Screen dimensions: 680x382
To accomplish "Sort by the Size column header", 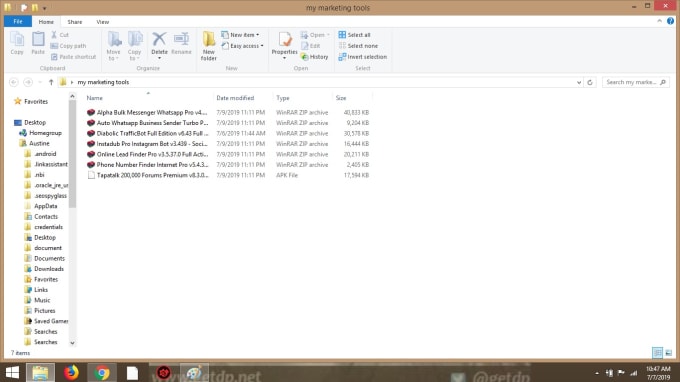I will point(352,98).
